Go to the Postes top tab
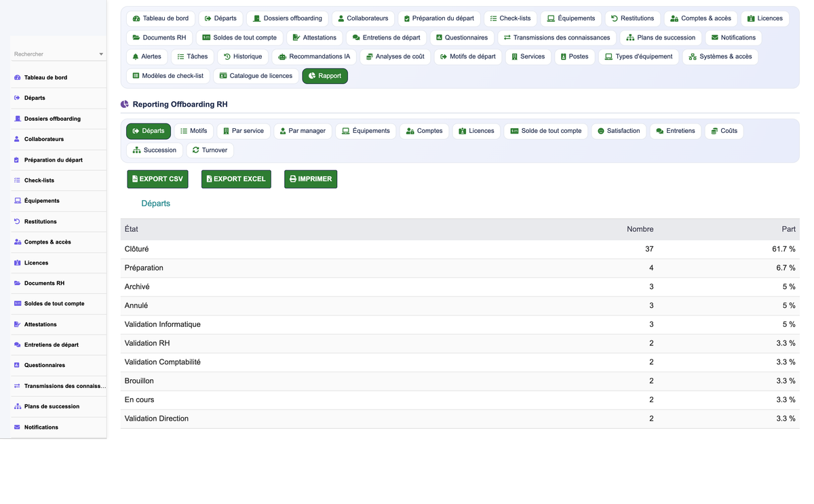This screenshot has height=504, width=814. [x=575, y=56]
